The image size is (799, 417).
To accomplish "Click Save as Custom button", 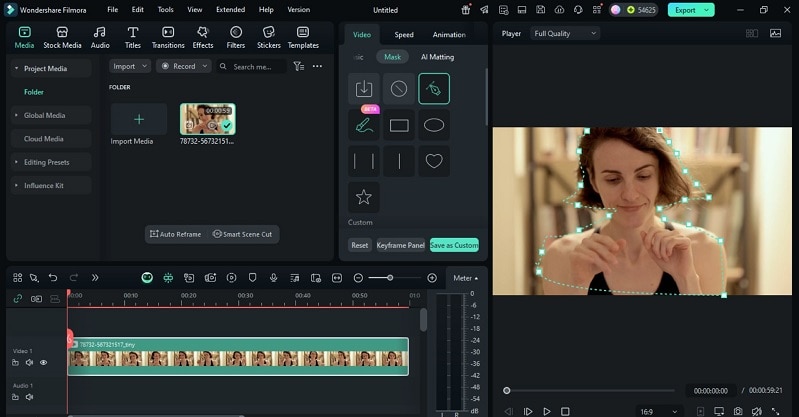I will (454, 245).
